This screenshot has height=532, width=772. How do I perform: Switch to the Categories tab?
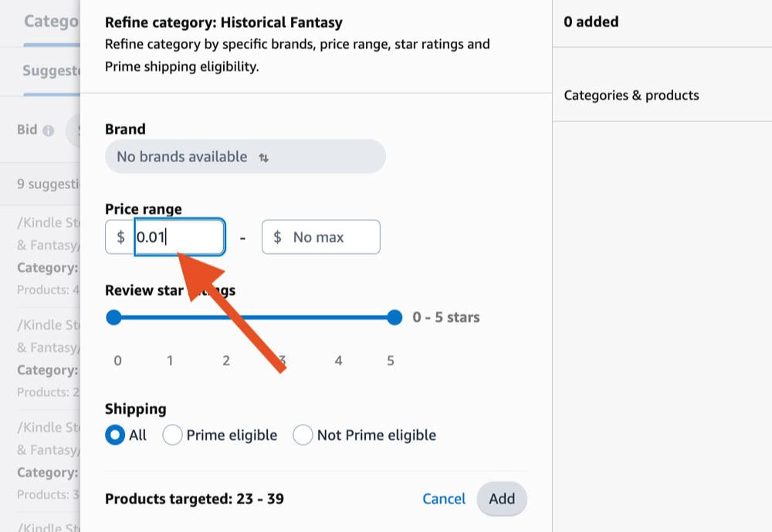(x=50, y=21)
